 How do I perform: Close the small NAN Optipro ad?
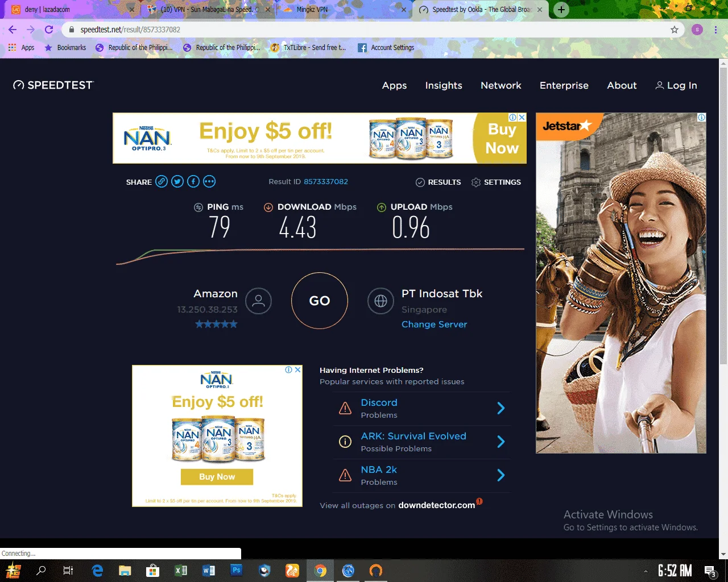click(297, 369)
